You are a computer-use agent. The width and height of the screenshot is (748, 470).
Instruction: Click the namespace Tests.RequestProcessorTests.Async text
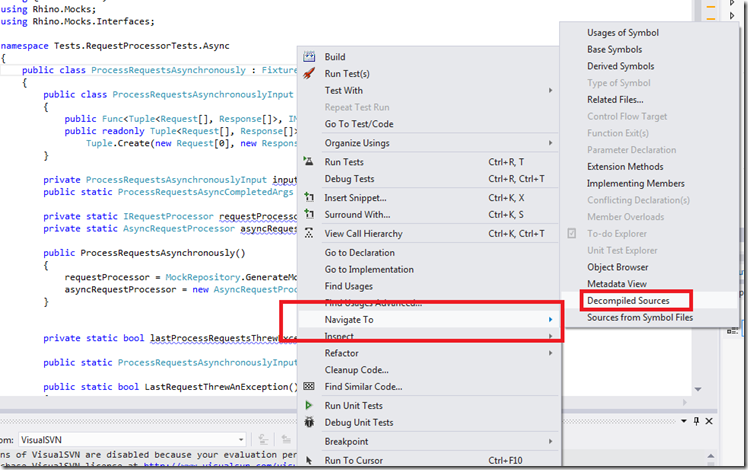tap(141, 46)
